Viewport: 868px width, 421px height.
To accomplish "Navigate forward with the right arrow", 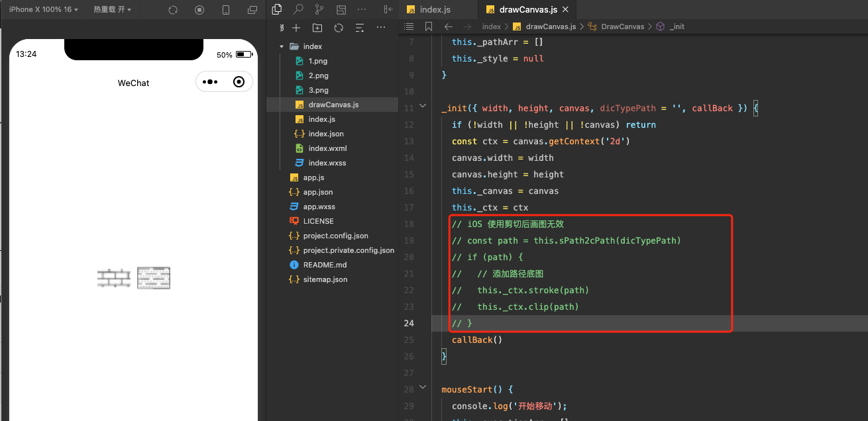I will coord(468,26).
